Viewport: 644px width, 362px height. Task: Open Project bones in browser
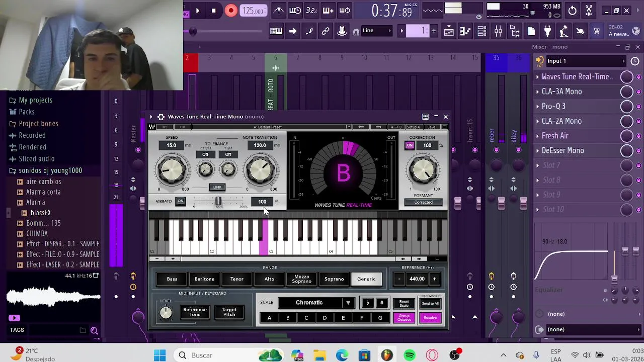[38, 123]
